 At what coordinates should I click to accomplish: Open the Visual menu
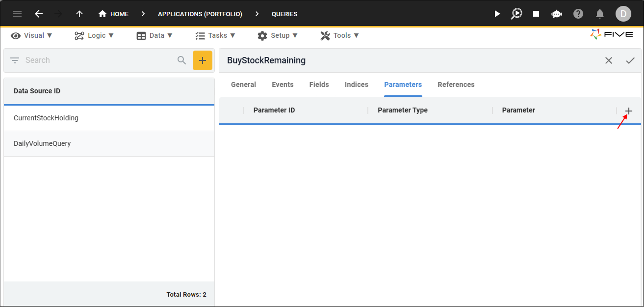pyautogui.click(x=32, y=35)
